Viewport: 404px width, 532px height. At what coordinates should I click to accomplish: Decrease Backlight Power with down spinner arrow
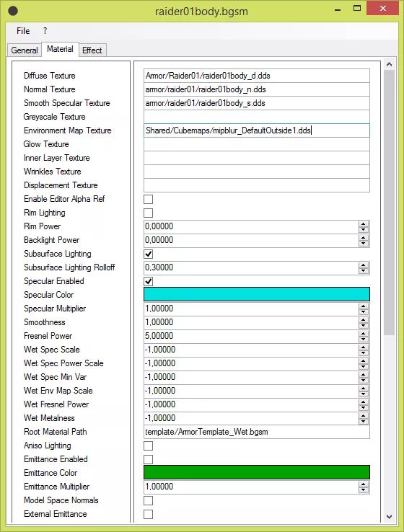[364, 243]
